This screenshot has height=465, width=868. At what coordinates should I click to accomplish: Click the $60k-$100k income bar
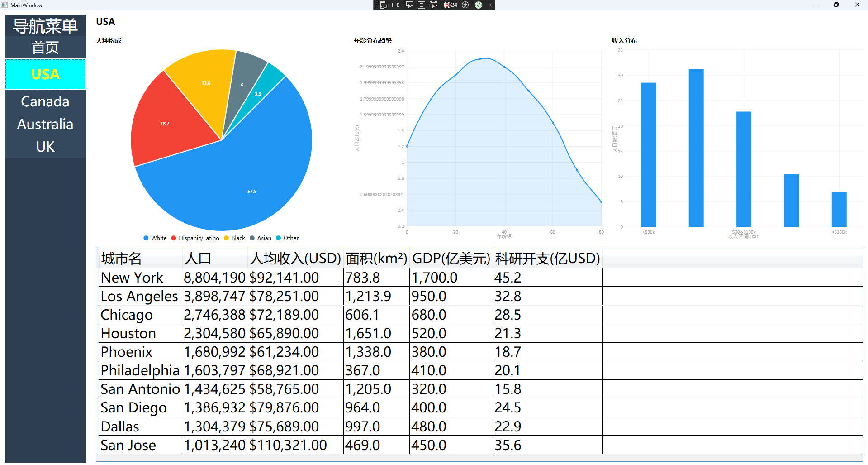tap(744, 169)
